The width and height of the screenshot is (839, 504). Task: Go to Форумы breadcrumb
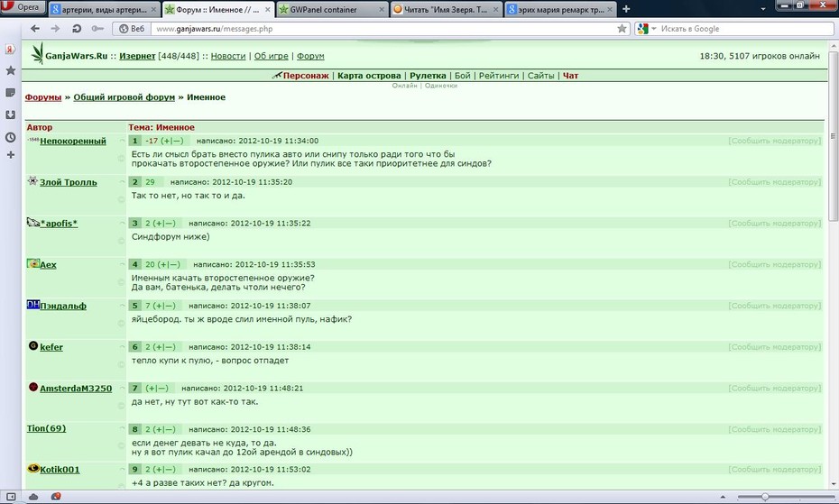tap(43, 97)
